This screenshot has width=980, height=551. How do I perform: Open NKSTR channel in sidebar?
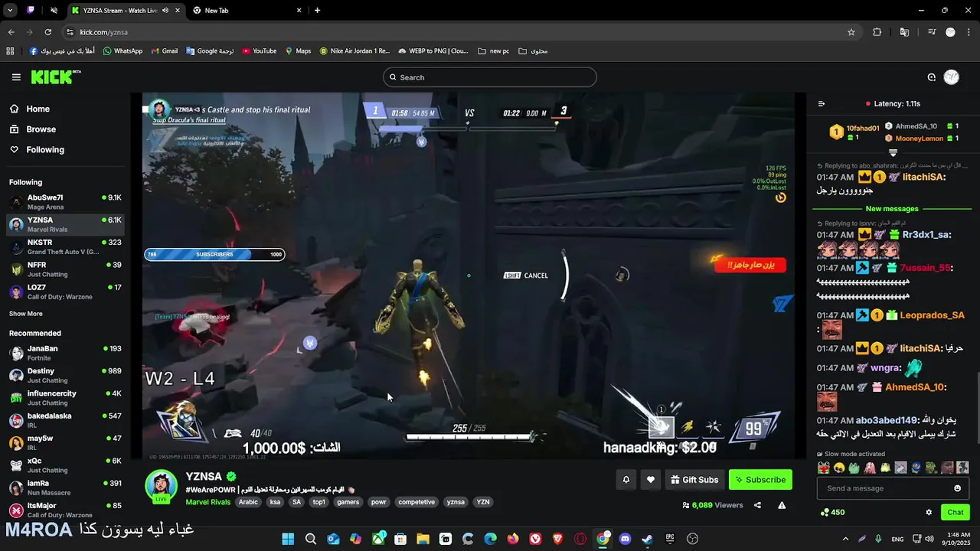[65, 247]
